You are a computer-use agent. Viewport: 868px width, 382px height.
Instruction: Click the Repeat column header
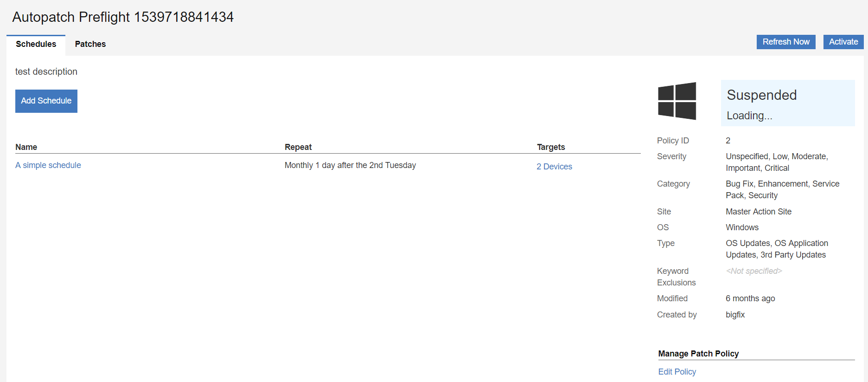coord(298,147)
